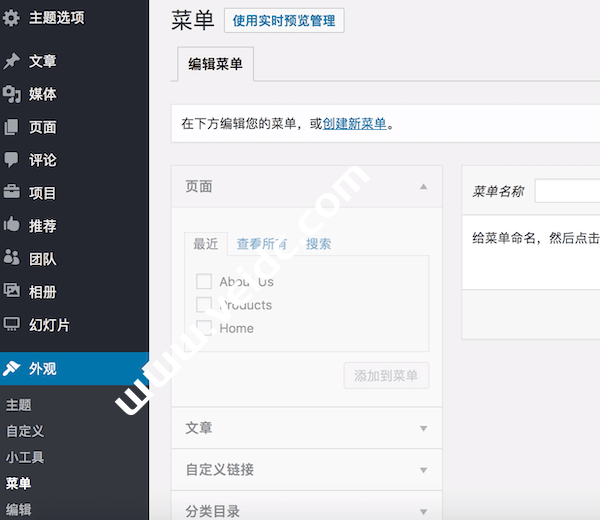Viewport: 600px width, 520px height.
Task: Click the thumbs-up icon beside 推荐
Action: click(x=11, y=225)
